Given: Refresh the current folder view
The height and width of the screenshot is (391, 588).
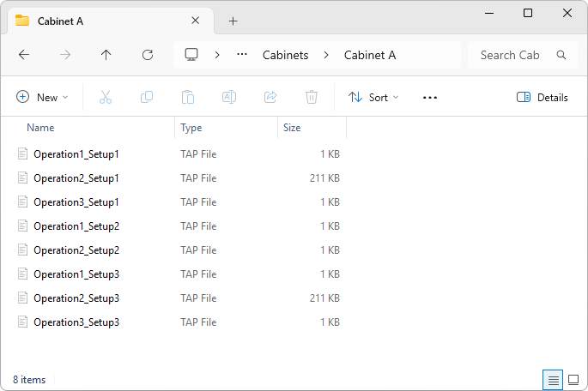Looking at the screenshot, I should click(x=148, y=55).
